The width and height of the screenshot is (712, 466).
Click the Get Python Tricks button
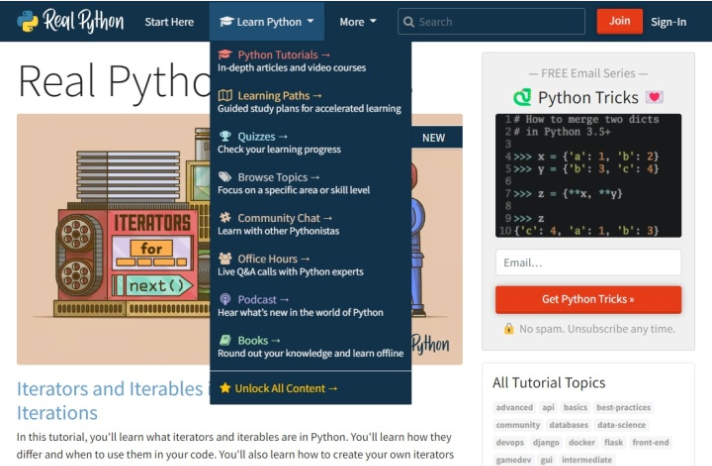(588, 299)
